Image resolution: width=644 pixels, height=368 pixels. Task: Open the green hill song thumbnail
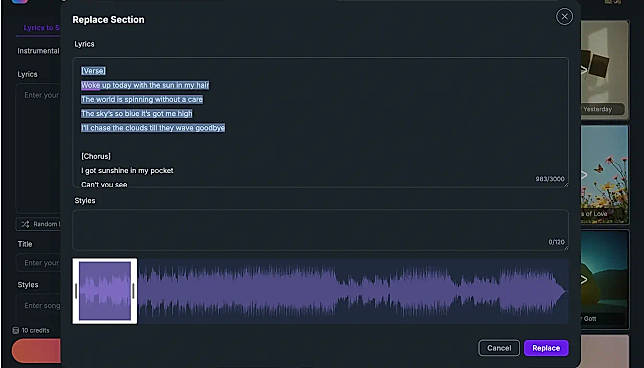(x=605, y=279)
